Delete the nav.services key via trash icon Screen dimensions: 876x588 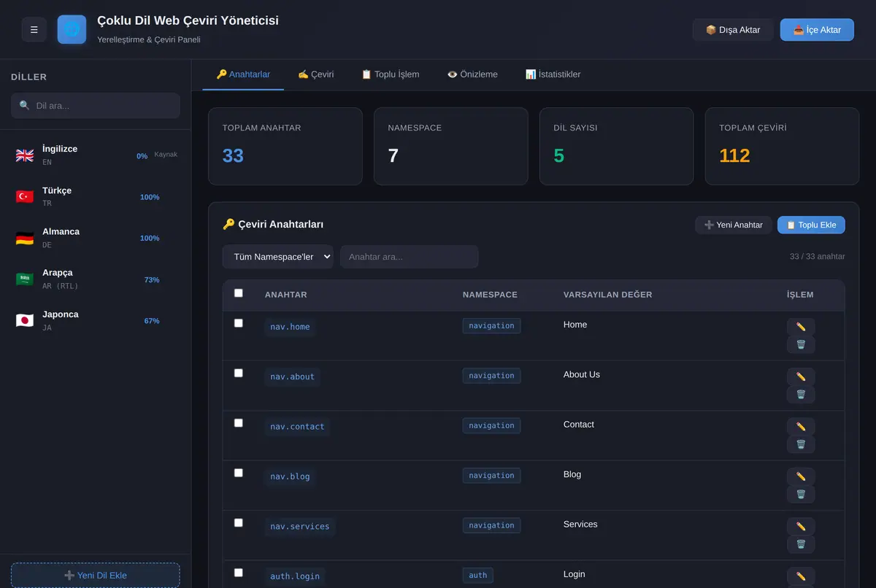click(801, 544)
